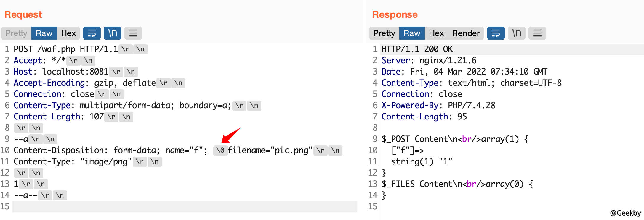Open the Request panel hamburger options menu

click(133, 33)
